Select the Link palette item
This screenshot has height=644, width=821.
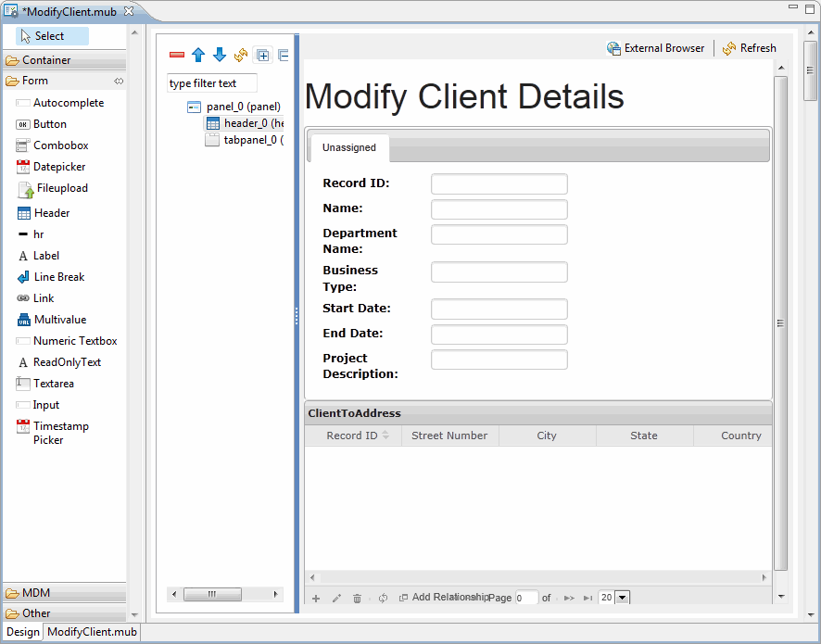click(x=35, y=298)
